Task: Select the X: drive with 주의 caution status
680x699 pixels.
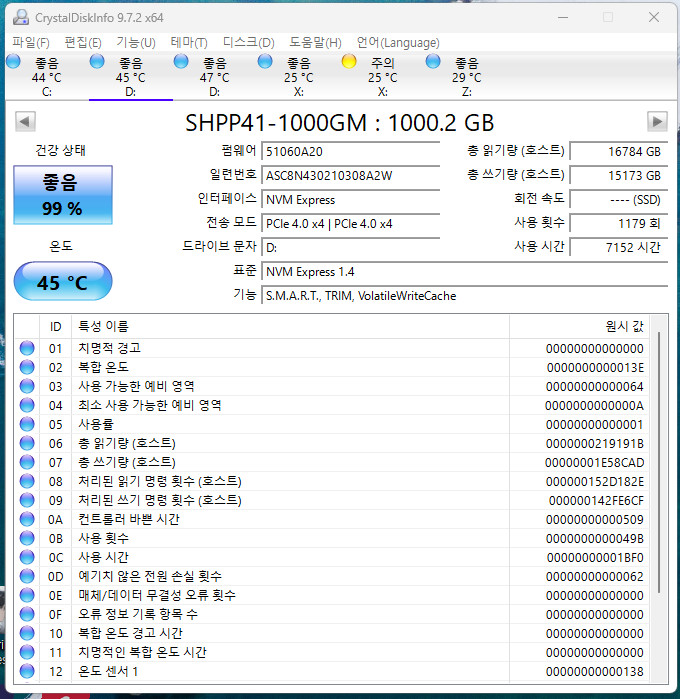Action: coord(383,77)
